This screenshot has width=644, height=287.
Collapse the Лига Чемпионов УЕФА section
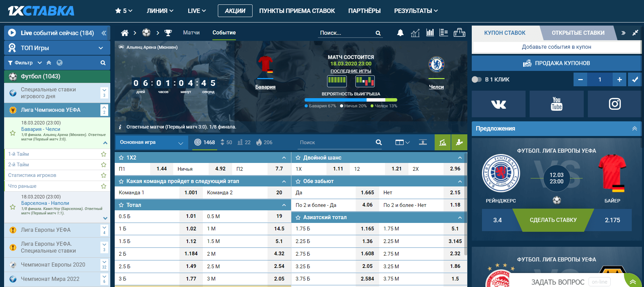point(104,110)
